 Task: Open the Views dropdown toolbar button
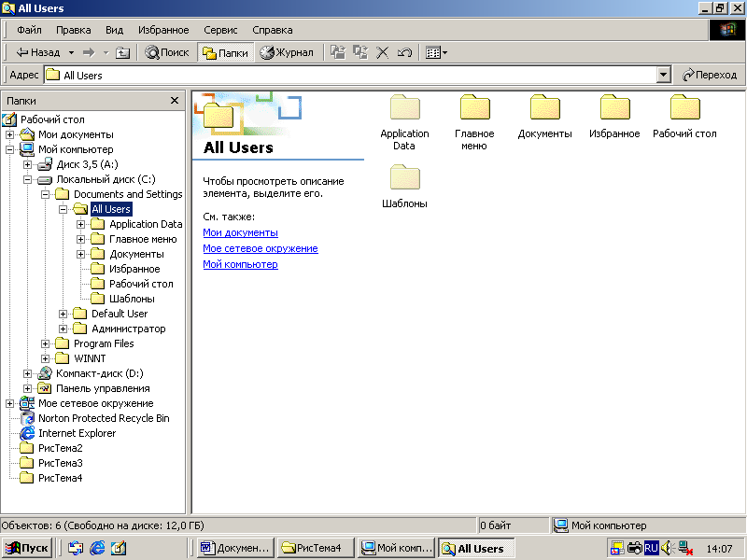point(436,52)
